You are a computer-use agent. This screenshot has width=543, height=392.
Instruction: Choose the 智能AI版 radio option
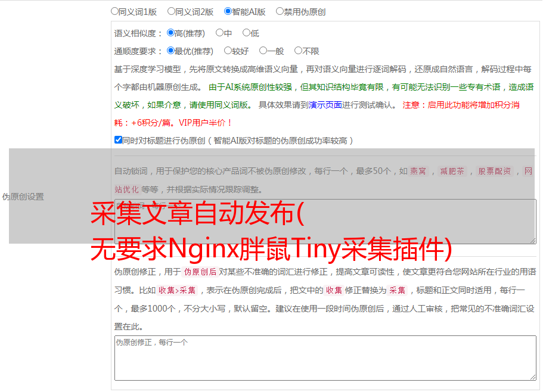click(x=228, y=11)
